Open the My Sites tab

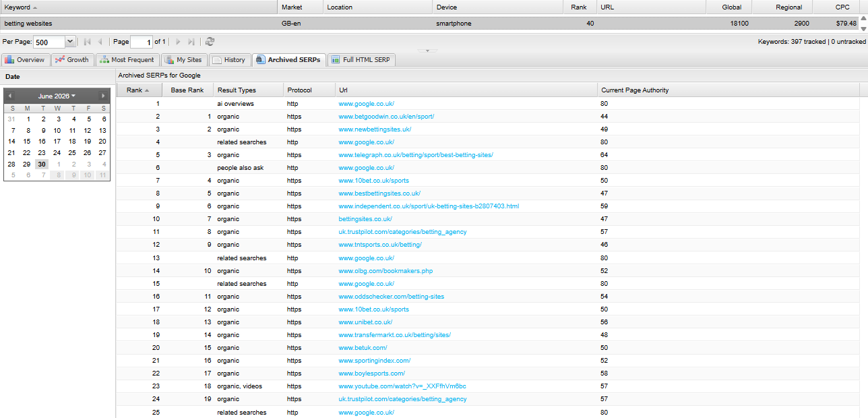pos(183,60)
